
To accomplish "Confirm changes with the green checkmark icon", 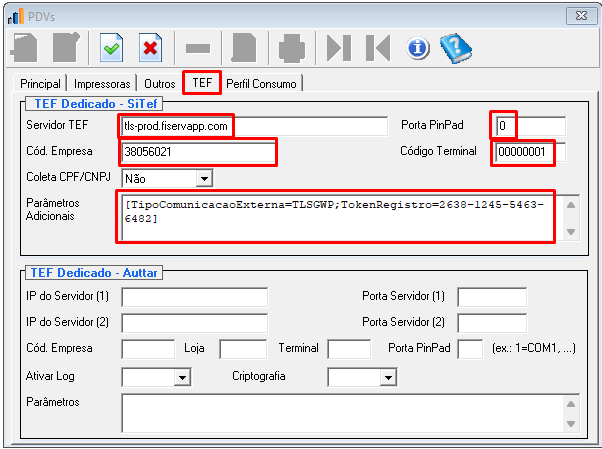I will [112, 48].
